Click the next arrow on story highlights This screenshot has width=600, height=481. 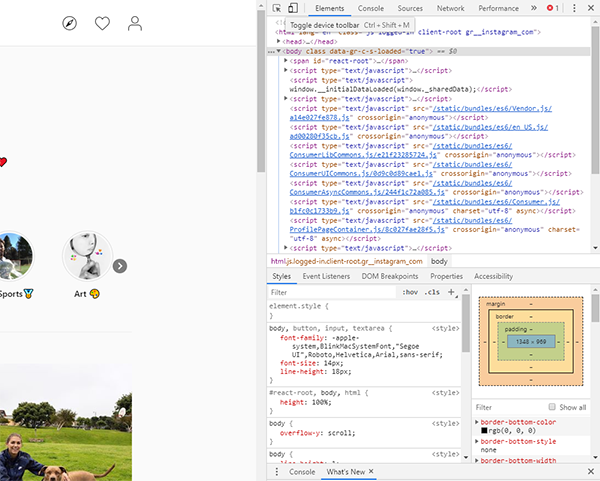click(x=120, y=266)
